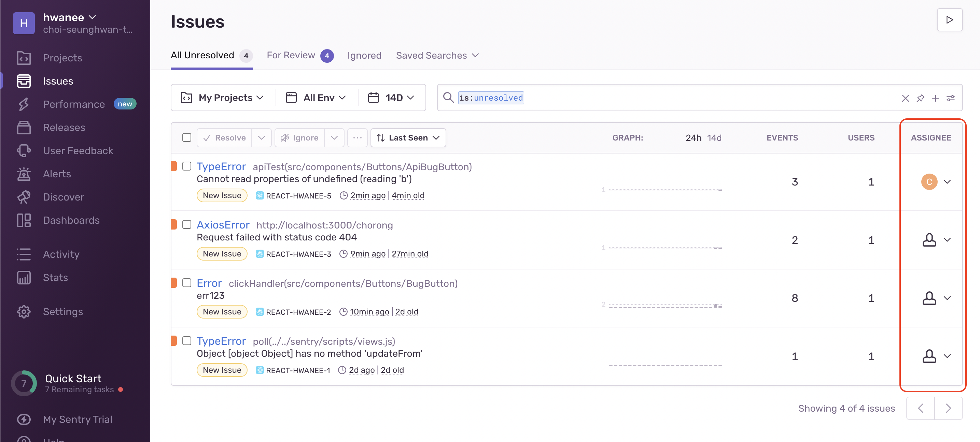Expand the Last Seen sort dropdown
The height and width of the screenshot is (442, 980).
click(x=408, y=137)
